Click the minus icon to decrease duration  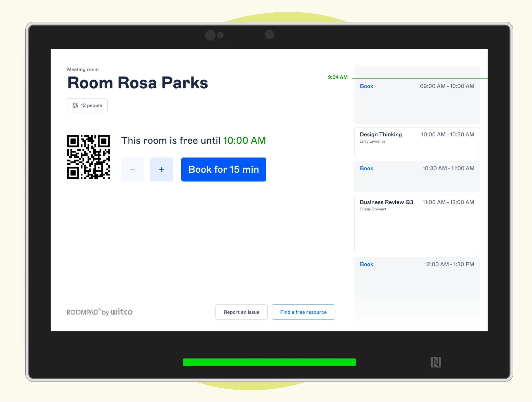[133, 170]
